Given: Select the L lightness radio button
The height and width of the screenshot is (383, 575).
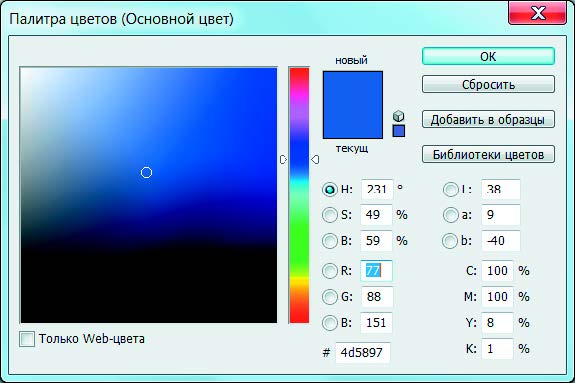Looking at the screenshot, I should [450, 189].
